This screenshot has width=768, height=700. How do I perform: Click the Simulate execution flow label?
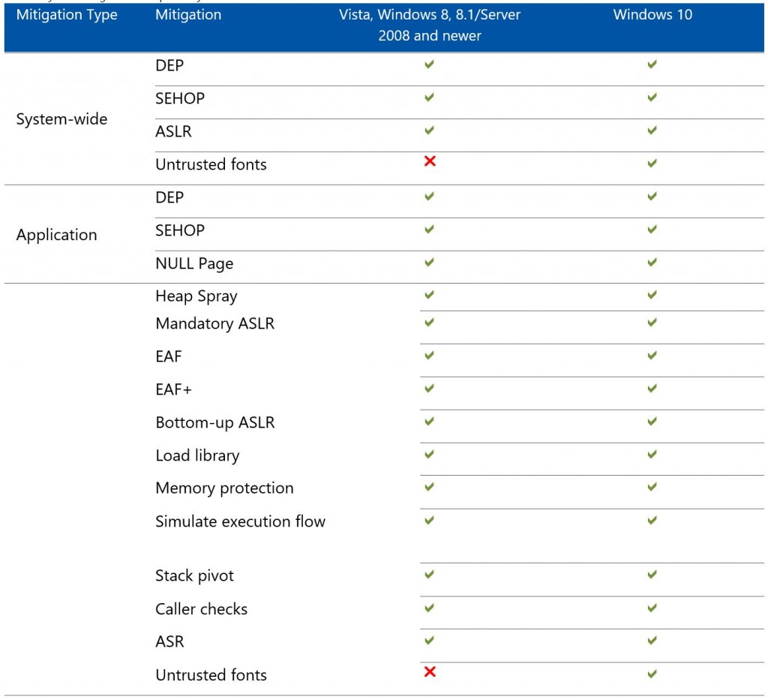(x=240, y=521)
